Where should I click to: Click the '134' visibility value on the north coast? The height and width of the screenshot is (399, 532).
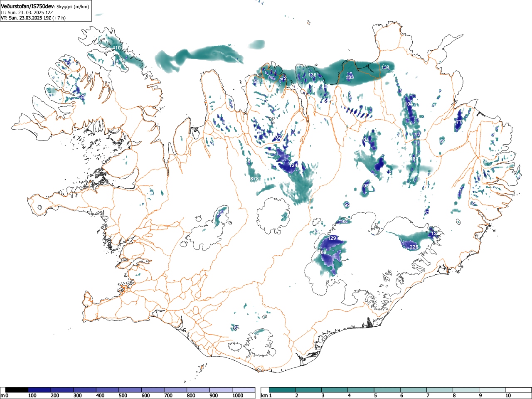coord(386,67)
